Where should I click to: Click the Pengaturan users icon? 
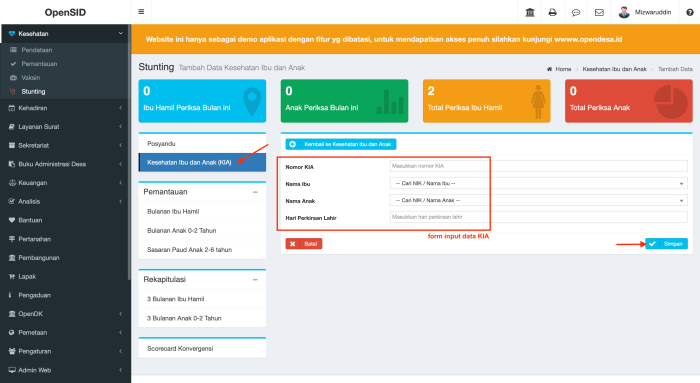click(12, 351)
